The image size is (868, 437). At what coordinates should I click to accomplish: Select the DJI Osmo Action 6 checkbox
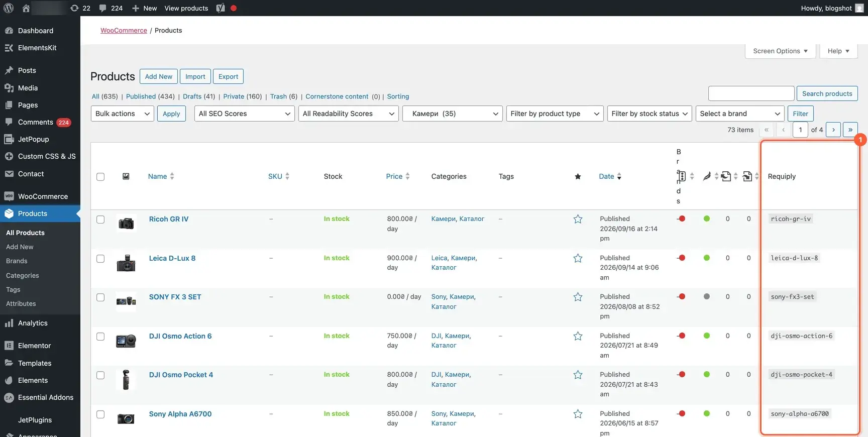pyautogui.click(x=100, y=337)
